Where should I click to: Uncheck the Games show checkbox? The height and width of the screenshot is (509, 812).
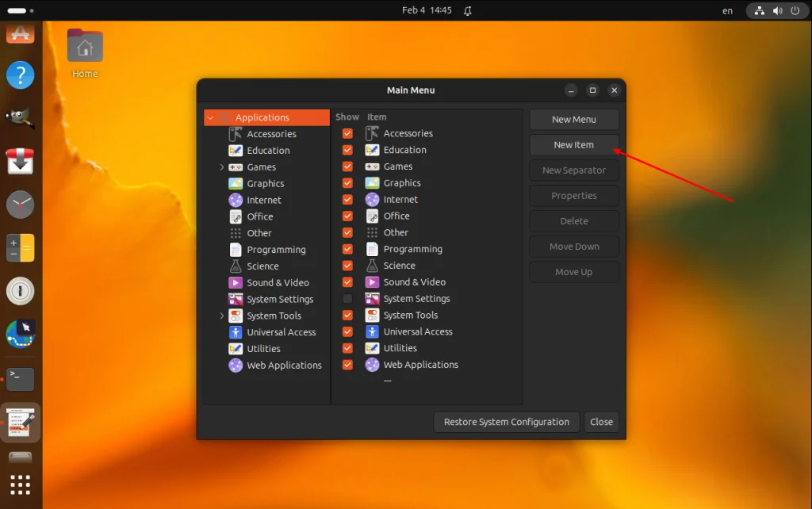coord(347,166)
